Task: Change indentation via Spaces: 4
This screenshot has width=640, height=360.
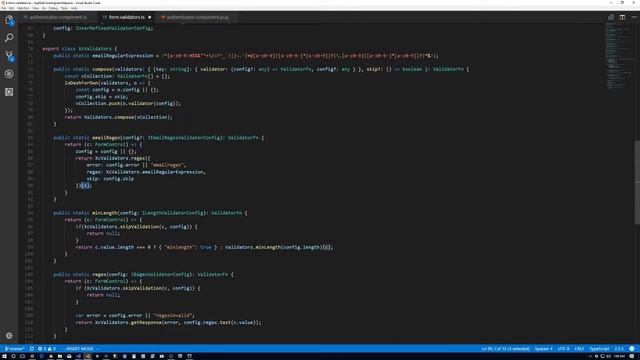Action: click(544, 349)
